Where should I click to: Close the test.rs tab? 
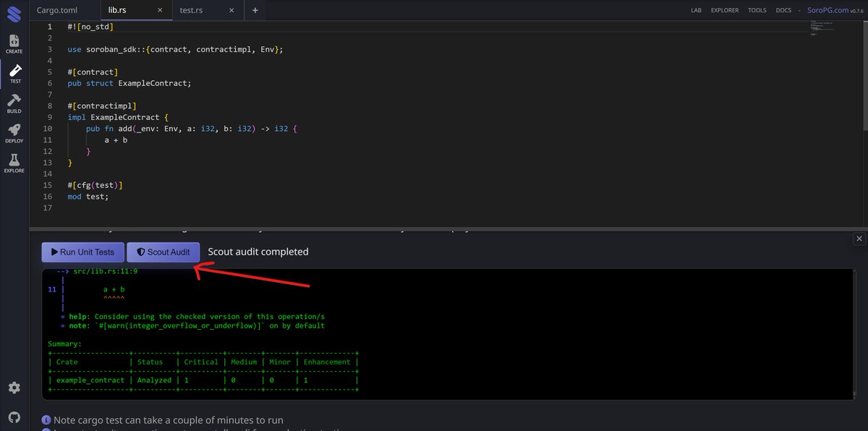point(231,10)
